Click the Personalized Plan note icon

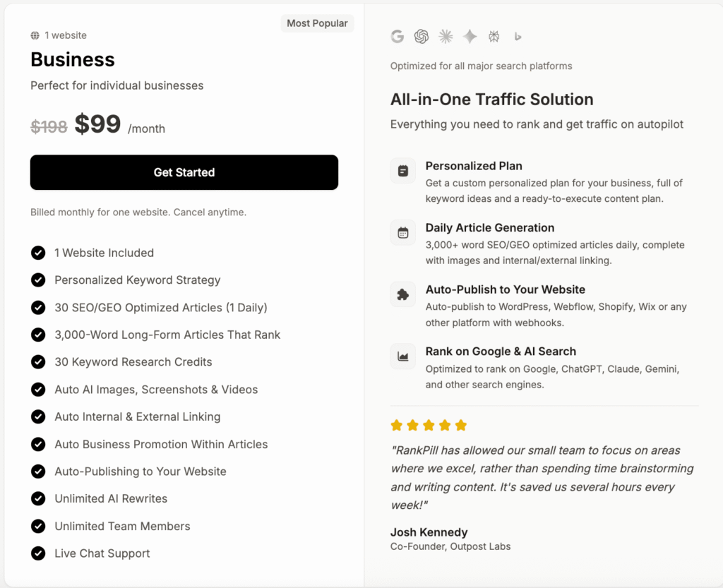(403, 171)
